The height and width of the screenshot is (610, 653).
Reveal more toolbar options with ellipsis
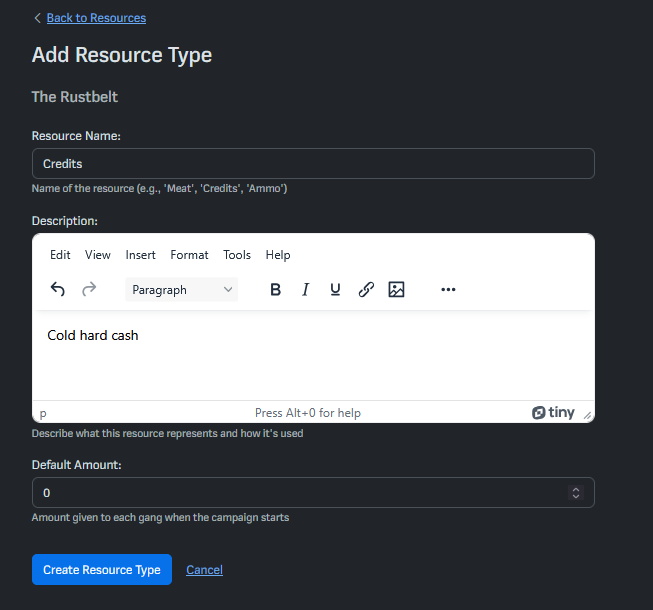click(448, 290)
